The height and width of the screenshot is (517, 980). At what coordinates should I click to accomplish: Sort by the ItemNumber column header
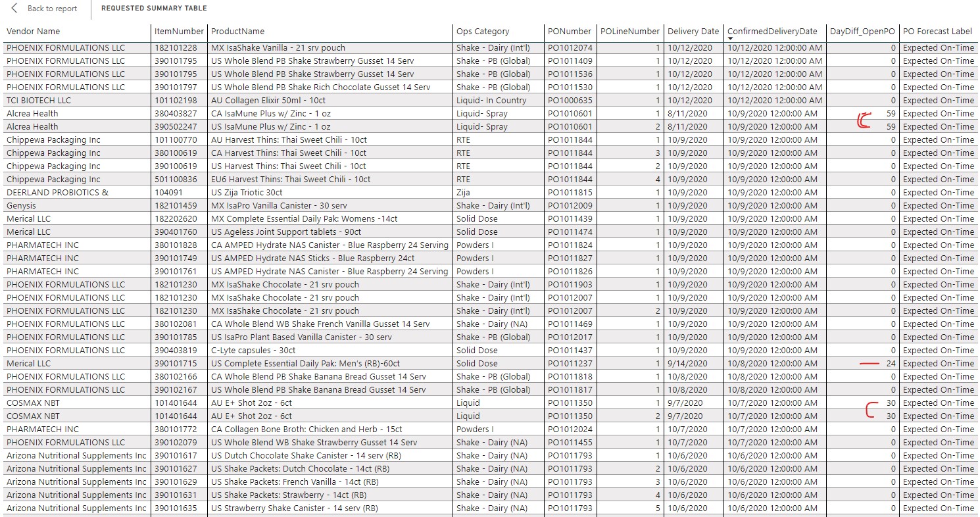(179, 31)
